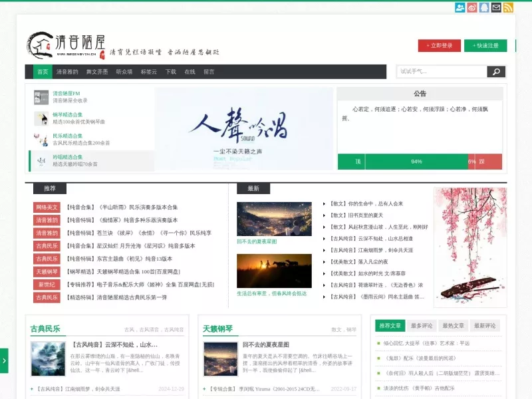Screen dimensions: 532x399
Task: Open the 在线 menu item
Action: (190, 72)
